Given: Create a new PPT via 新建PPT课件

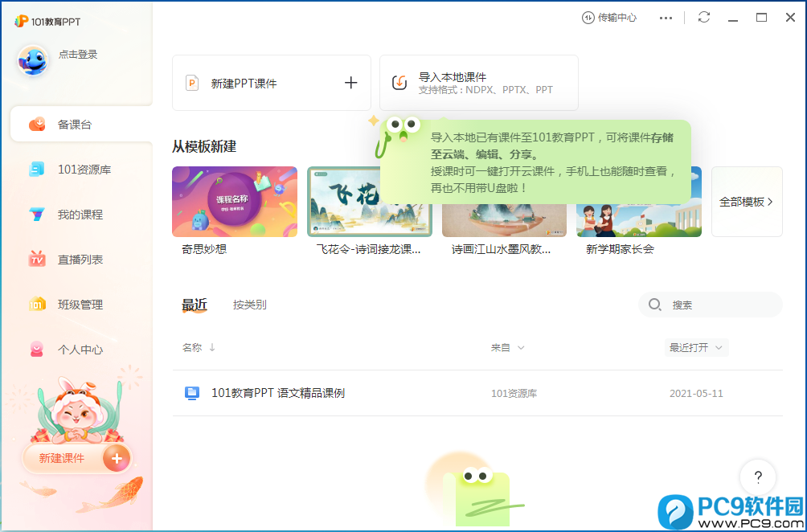Looking at the screenshot, I should 271,83.
